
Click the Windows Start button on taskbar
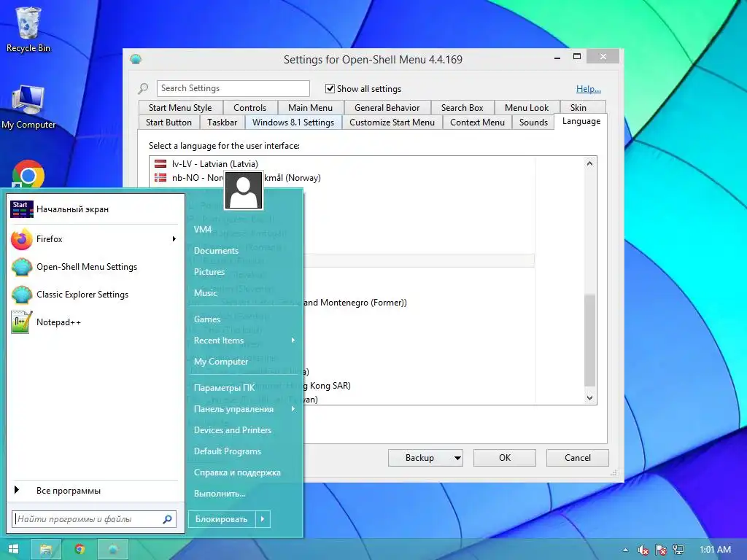click(13, 549)
